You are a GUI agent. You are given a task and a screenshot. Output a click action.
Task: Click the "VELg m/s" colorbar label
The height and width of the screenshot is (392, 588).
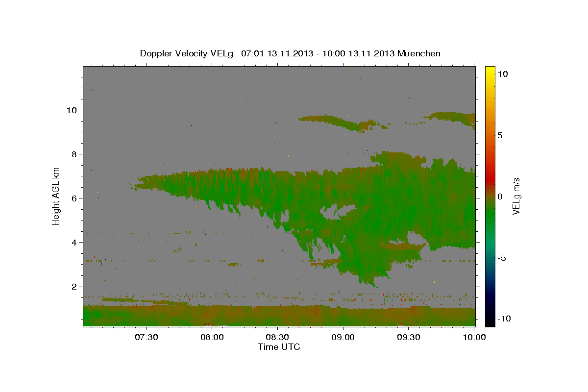tap(516, 195)
